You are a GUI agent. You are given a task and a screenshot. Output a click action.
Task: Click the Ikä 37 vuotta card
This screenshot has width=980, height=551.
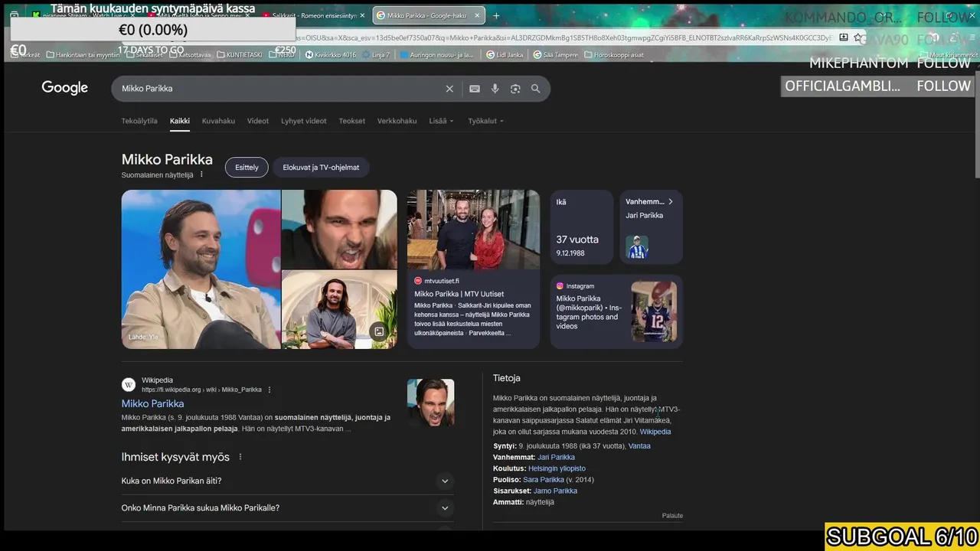coord(582,228)
